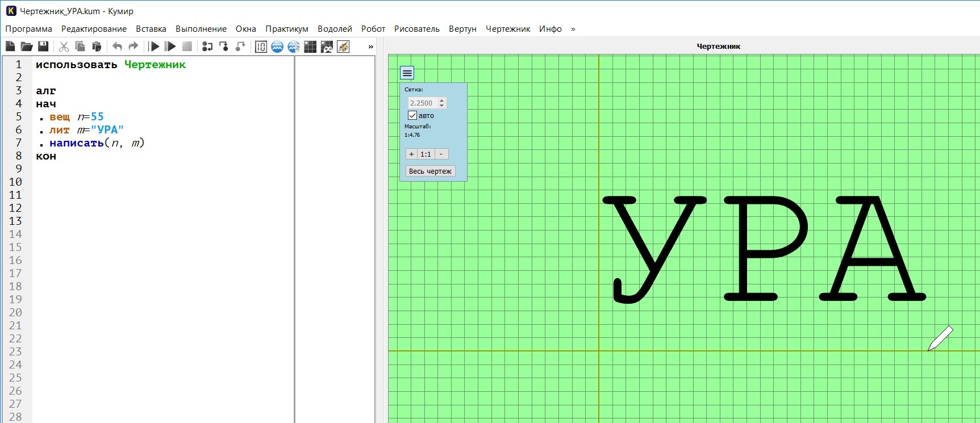Image resolution: width=980 pixels, height=423 pixels.
Task: Stop program execution with the square icon
Action: pos(187,47)
